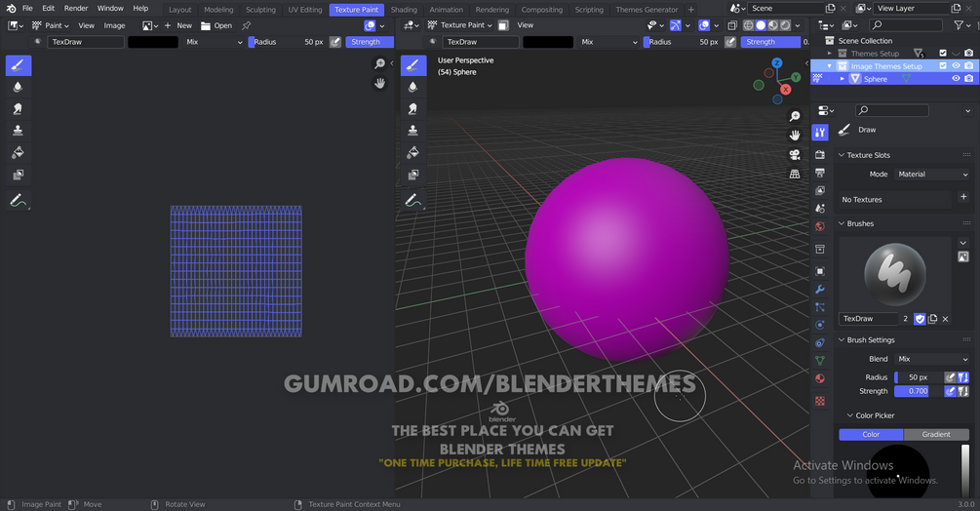Open the Mode Material dropdown

point(932,175)
